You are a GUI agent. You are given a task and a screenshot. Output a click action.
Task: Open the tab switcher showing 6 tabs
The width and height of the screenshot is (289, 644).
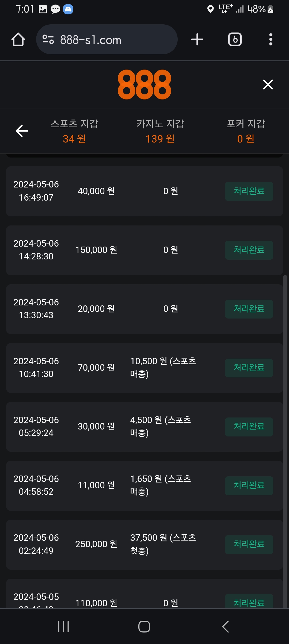coord(235,40)
